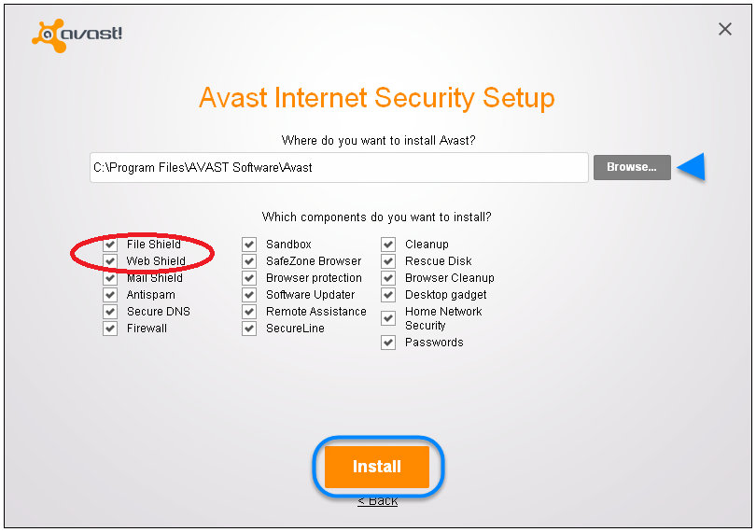Toggle Home Network Security checkbox
This screenshot has height=532, width=756.
coord(388,318)
